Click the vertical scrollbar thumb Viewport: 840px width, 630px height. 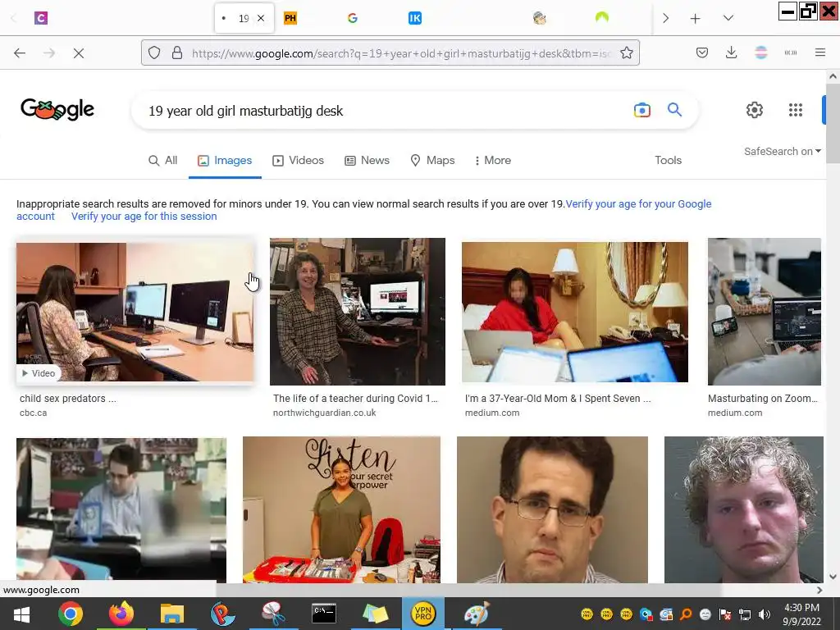click(833, 125)
